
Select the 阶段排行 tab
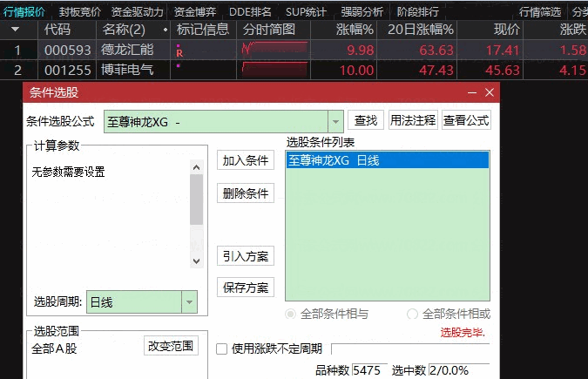(418, 12)
